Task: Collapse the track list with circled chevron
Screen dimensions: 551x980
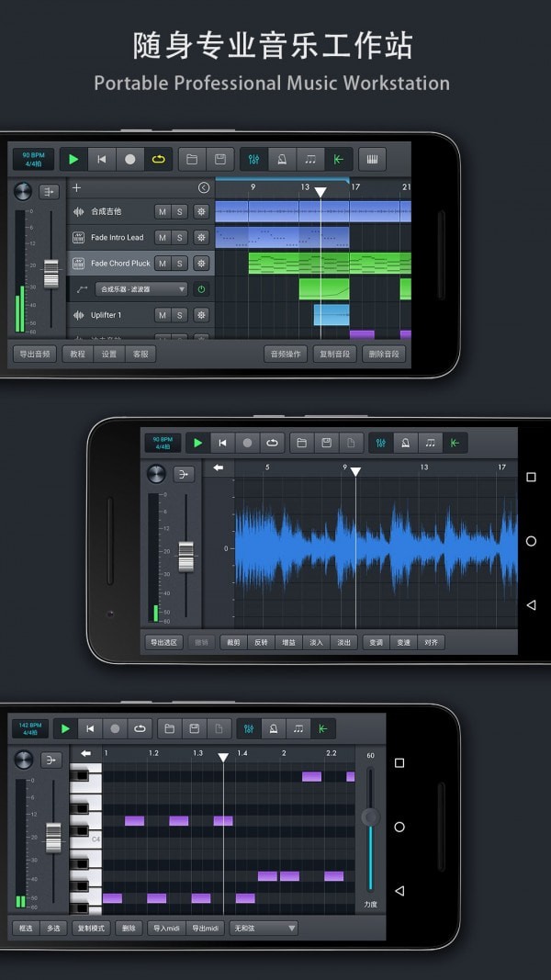Action: 204,187
